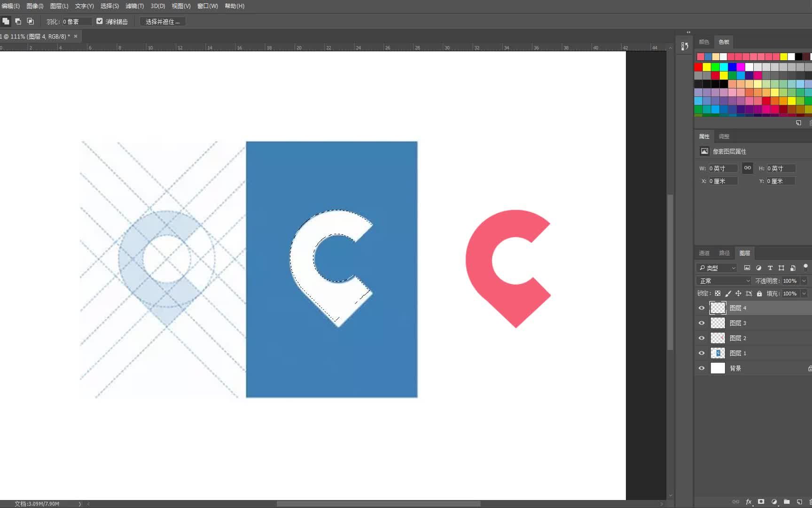Create new fill or adjustment layer icon

pos(774,501)
